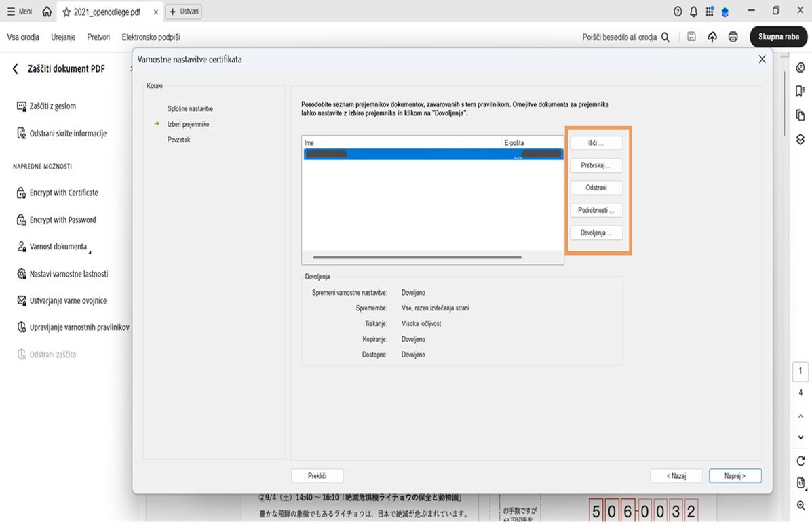Click the zoom magnifier icon
This screenshot has height=524, width=812.
pyautogui.click(x=800, y=506)
